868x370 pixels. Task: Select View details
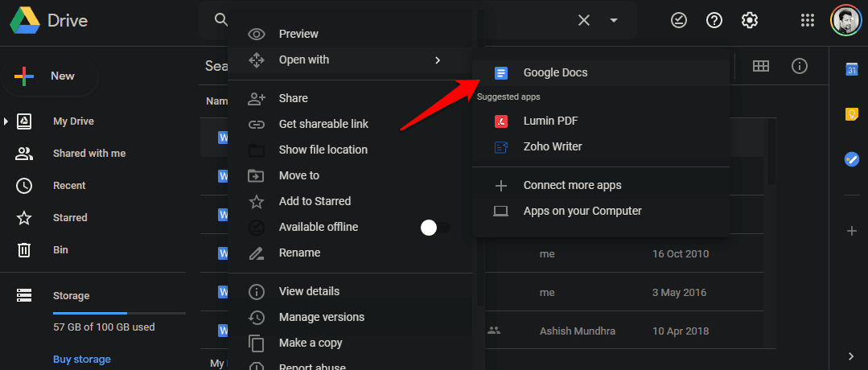tap(350, 291)
